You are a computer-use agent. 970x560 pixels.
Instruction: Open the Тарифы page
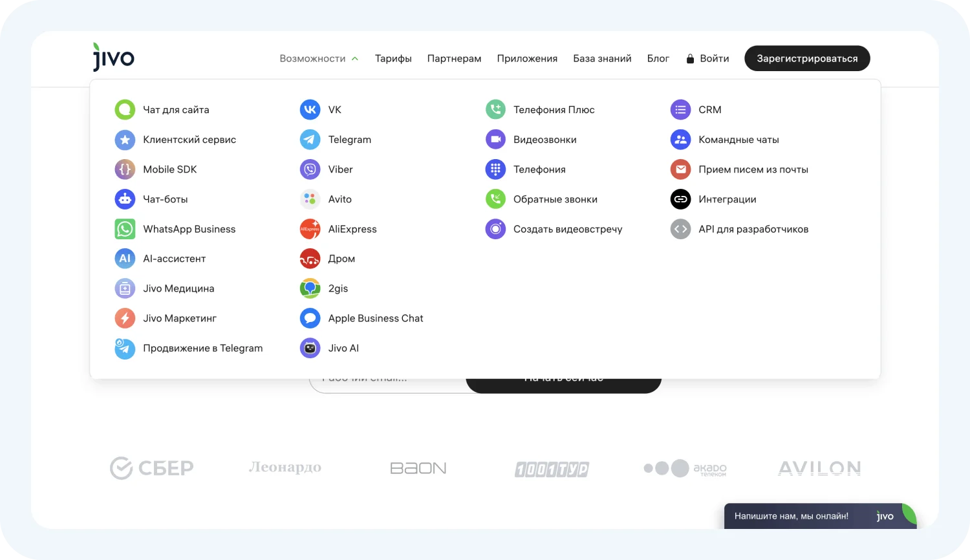(393, 59)
